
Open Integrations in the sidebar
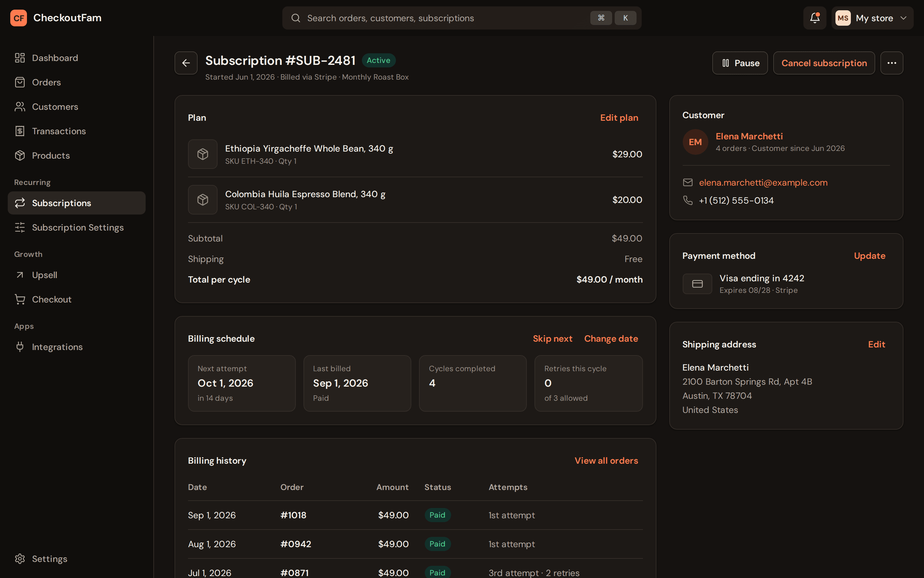click(77, 347)
